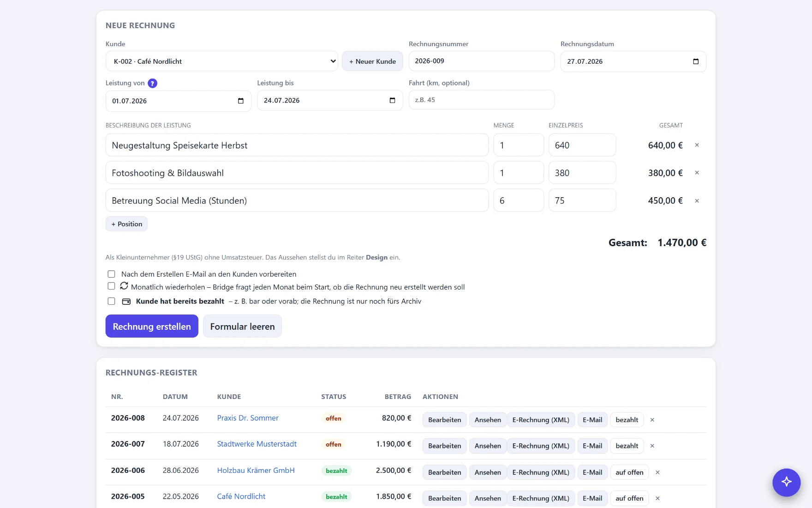The width and height of the screenshot is (812, 508).
Task: Mark invoice 2026-008 as bezahlt
Action: tap(627, 420)
